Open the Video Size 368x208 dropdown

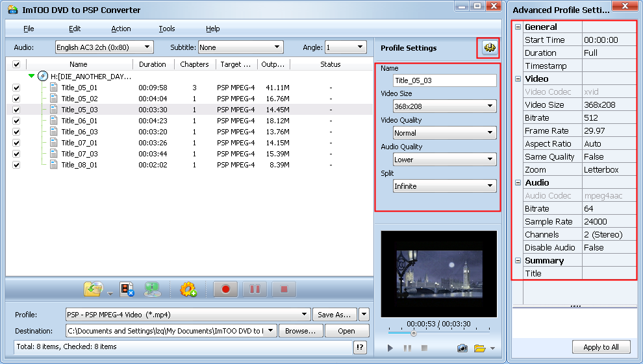pyautogui.click(x=444, y=106)
